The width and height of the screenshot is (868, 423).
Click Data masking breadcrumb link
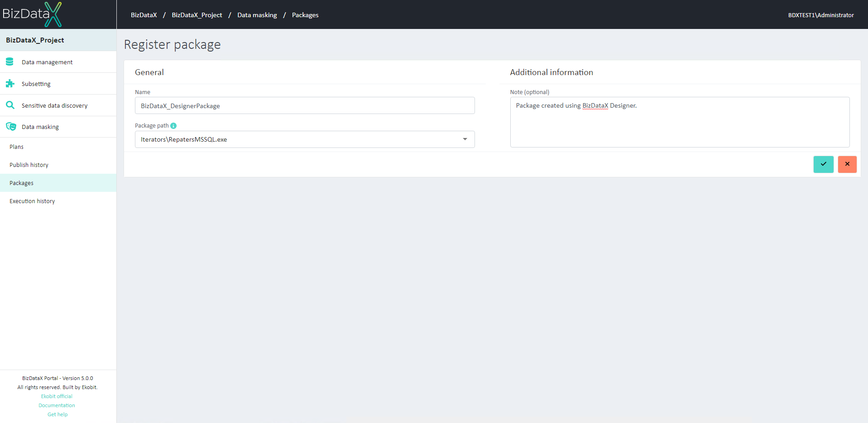tap(257, 15)
